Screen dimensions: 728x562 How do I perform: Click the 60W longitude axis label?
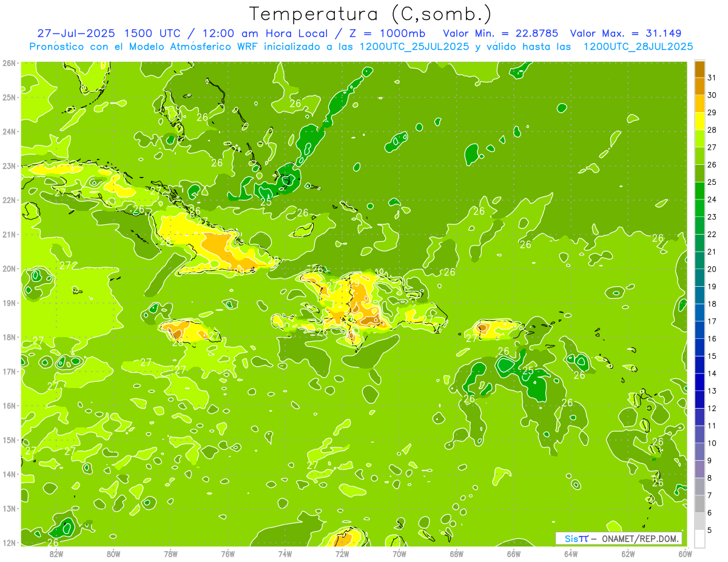click(685, 554)
